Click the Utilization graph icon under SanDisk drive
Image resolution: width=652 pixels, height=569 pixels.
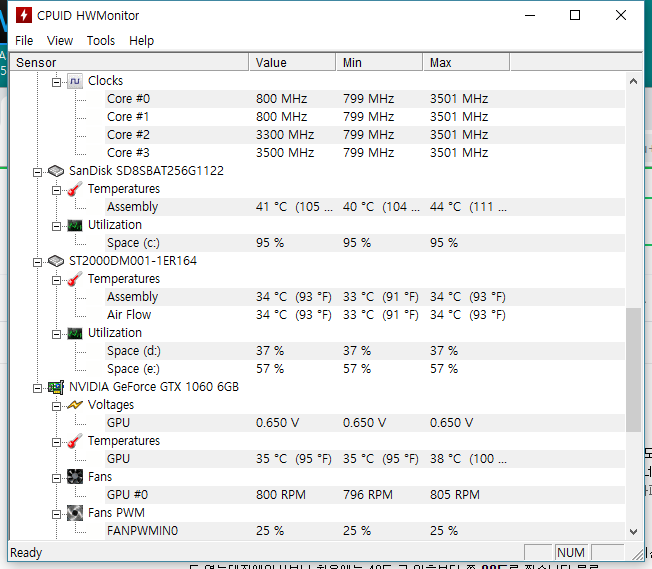pos(75,225)
